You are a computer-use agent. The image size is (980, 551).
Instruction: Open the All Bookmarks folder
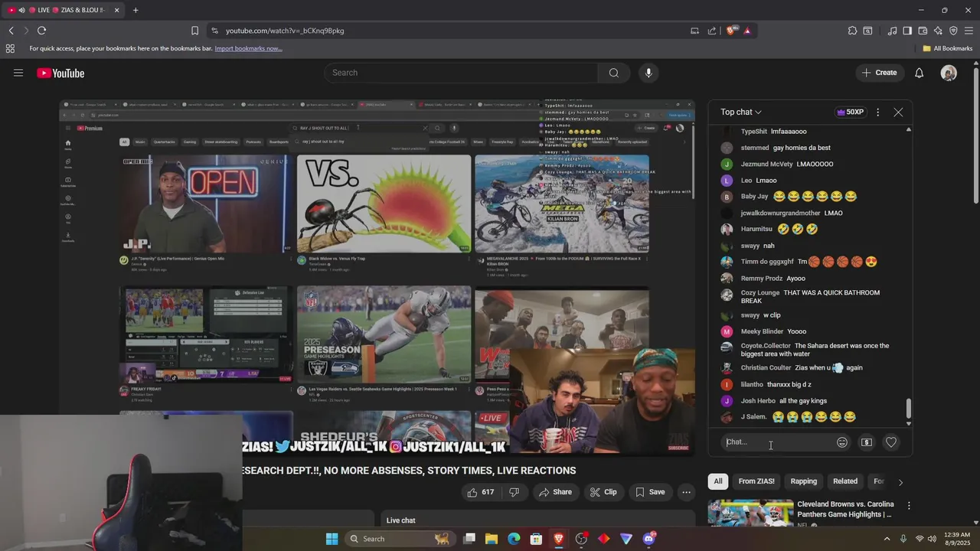[x=948, y=48]
